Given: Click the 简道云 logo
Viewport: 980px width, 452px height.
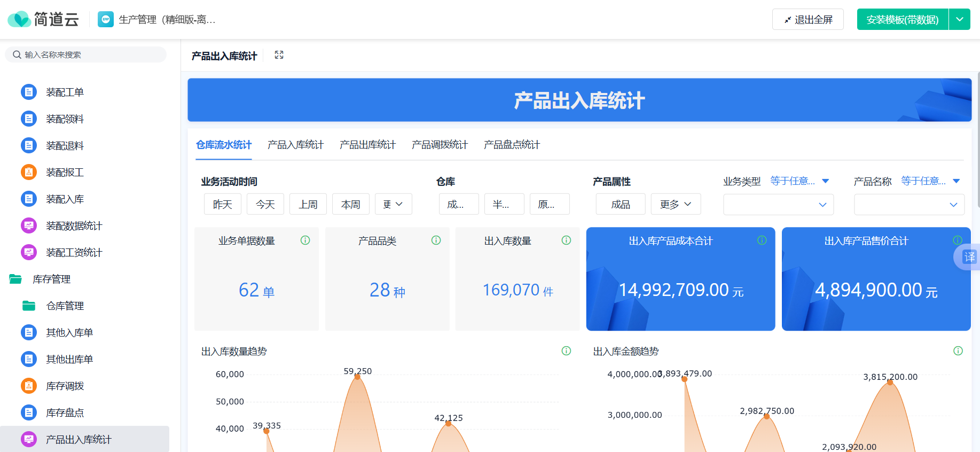Looking at the screenshot, I should (x=43, y=20).
